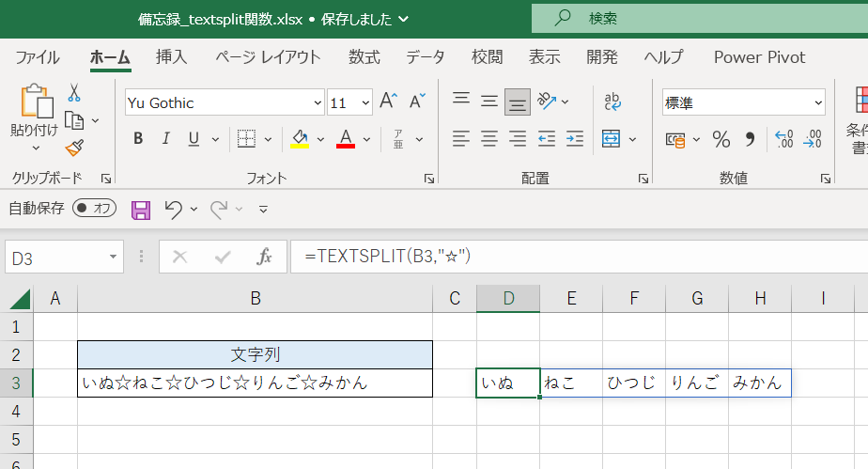Click the formula bar TEXTSPLIT formula
This screenshot has height=469, width=868.
click(x=387, y=256)
